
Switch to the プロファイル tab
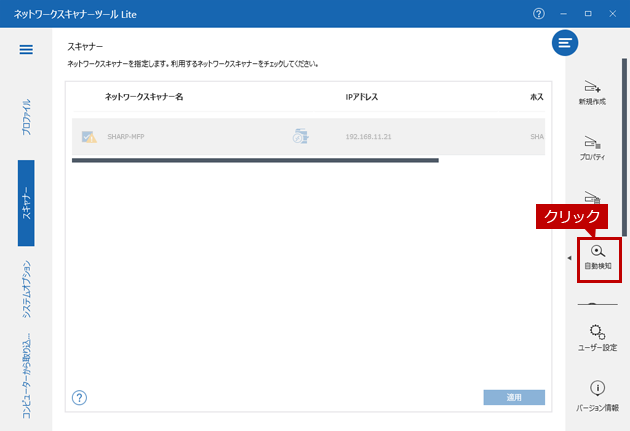pyautogui.click(x=26, y=117)
